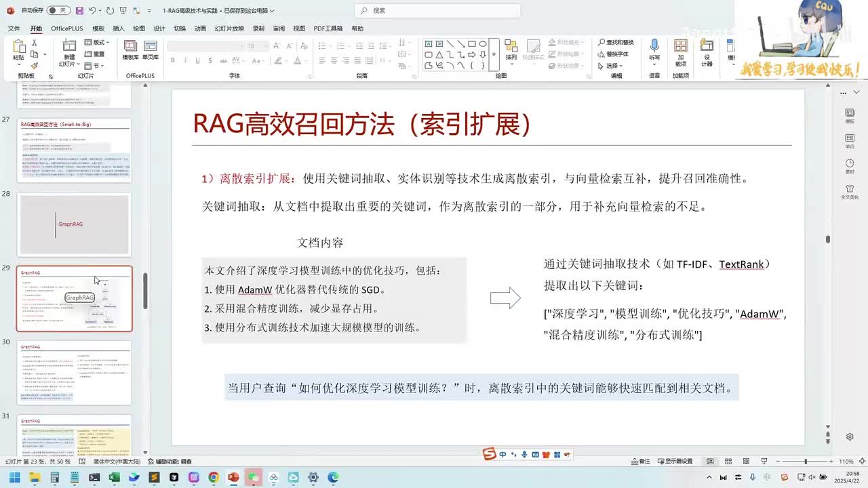Open PowerPoint from the Windows taskbar
The height and width of the screenshot is (488, 868).
pos(233,478)
